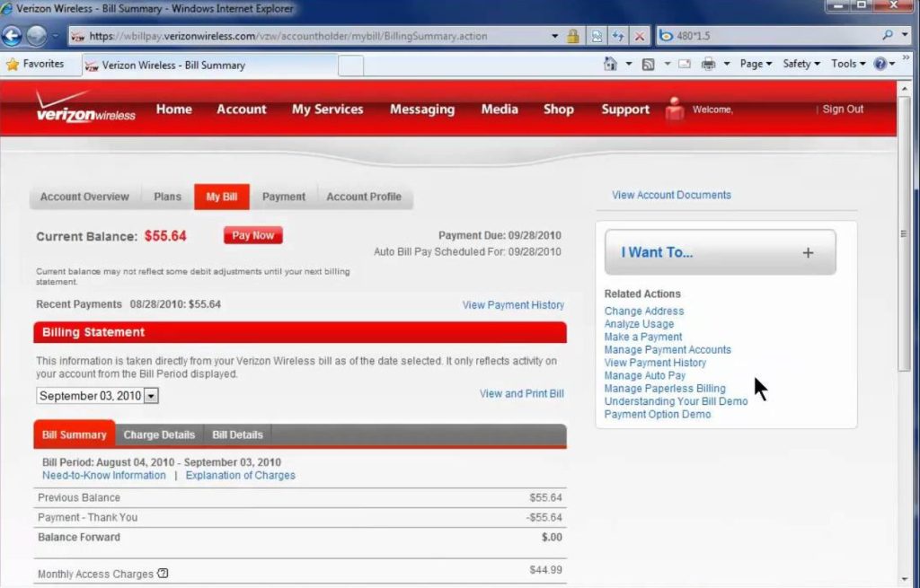
Task: Click the refresh page icon
Action: [x=618, y=37]
